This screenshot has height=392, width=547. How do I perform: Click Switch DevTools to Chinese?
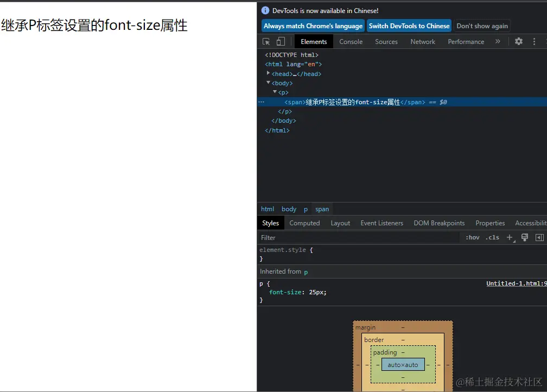tap(409, 26)
